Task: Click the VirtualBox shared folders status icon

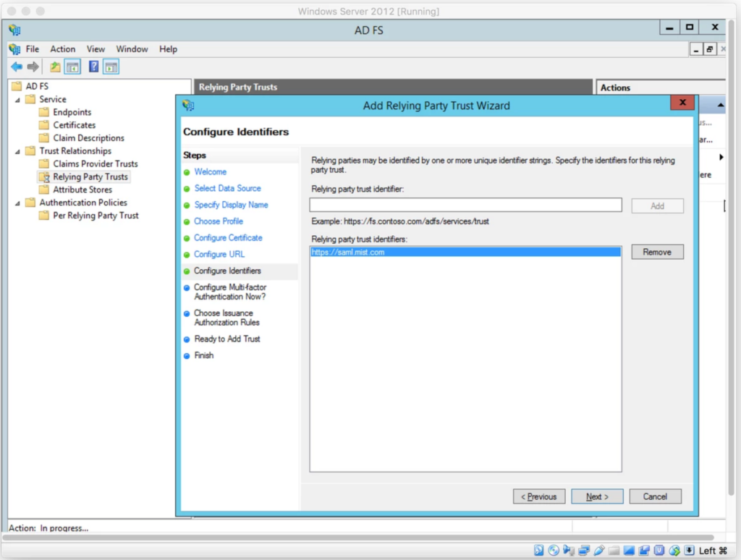Action: pyautogui.click(x=614, y=551)
